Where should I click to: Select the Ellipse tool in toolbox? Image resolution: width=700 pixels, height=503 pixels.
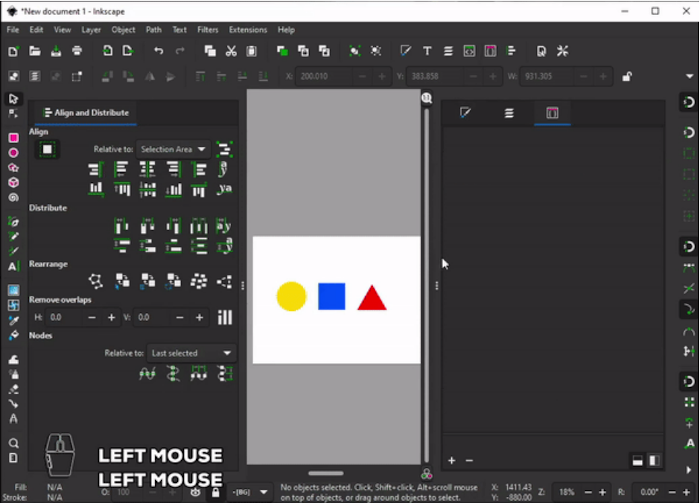[13, 153]
